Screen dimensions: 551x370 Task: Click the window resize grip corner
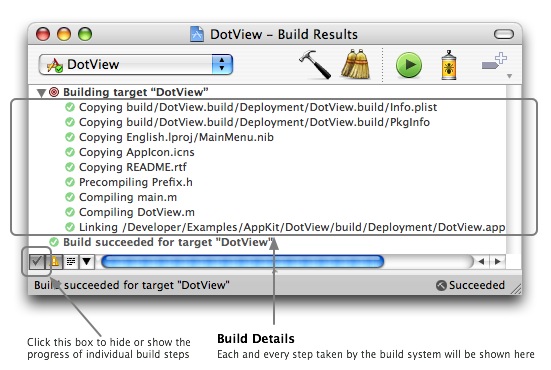coord(516,289)
